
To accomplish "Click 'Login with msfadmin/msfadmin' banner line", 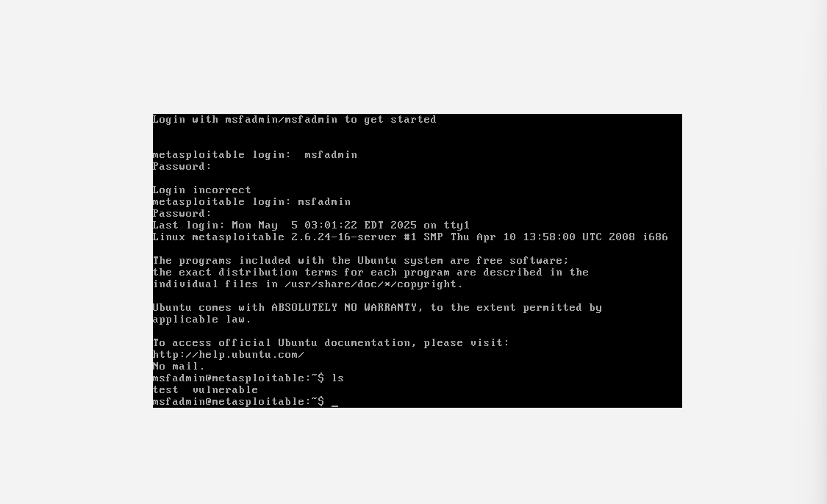I will point(294,120).
